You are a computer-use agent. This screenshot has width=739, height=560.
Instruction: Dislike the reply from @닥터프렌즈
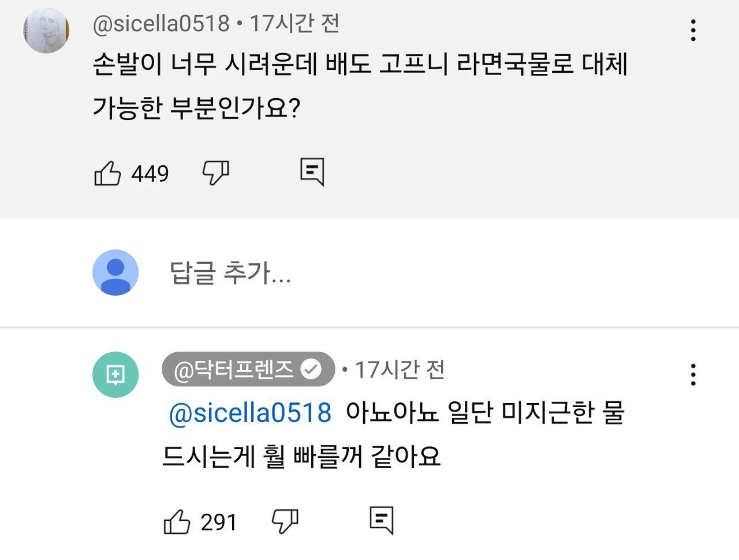click(283, 521)
